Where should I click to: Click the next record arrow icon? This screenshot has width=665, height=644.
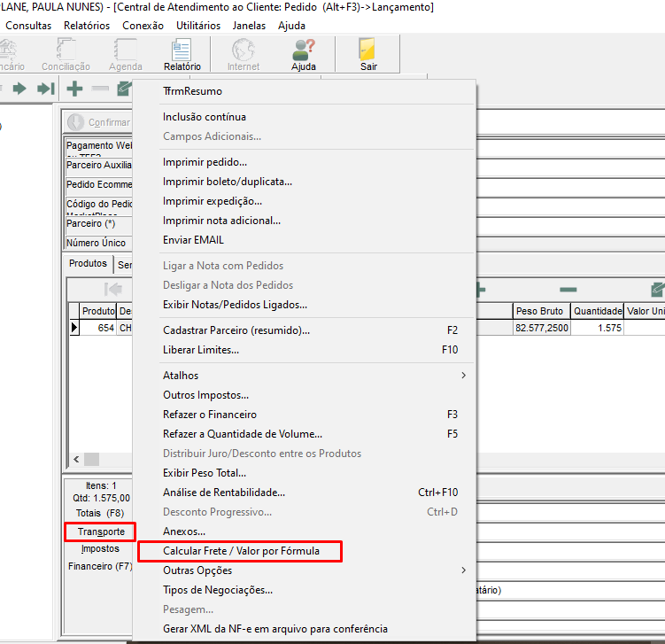point(19,89)
